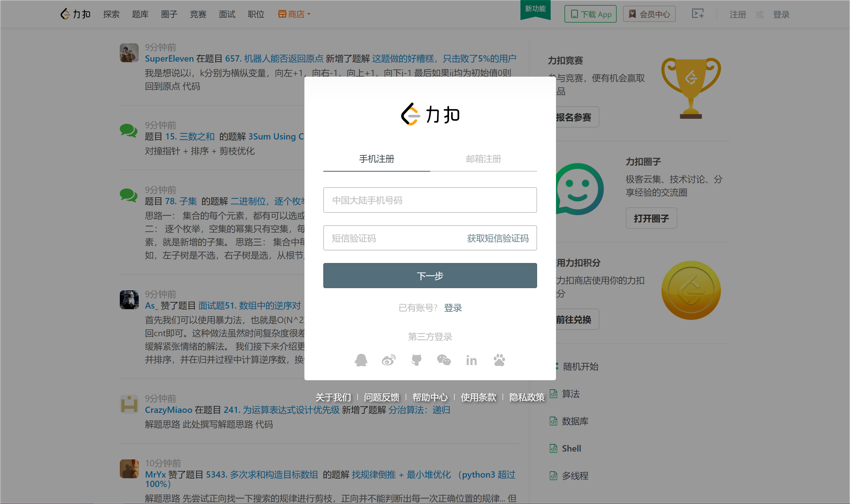The height and width of the screenshot is (504, 850).
Task: Expand the 商店 dropdown in the navbar
Action: (294, 14)
